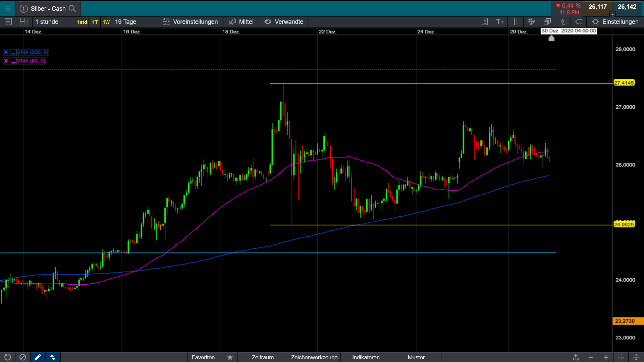
Task: Open the Indikatoren tab
Action: click(366, 357)
